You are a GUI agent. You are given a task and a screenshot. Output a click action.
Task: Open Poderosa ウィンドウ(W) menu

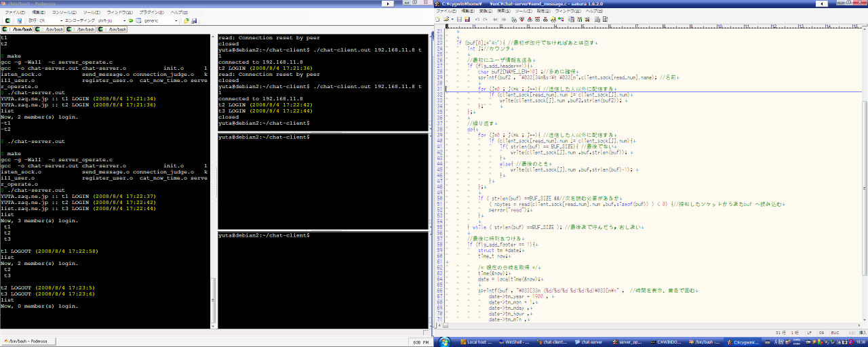[x=119, y=12]
